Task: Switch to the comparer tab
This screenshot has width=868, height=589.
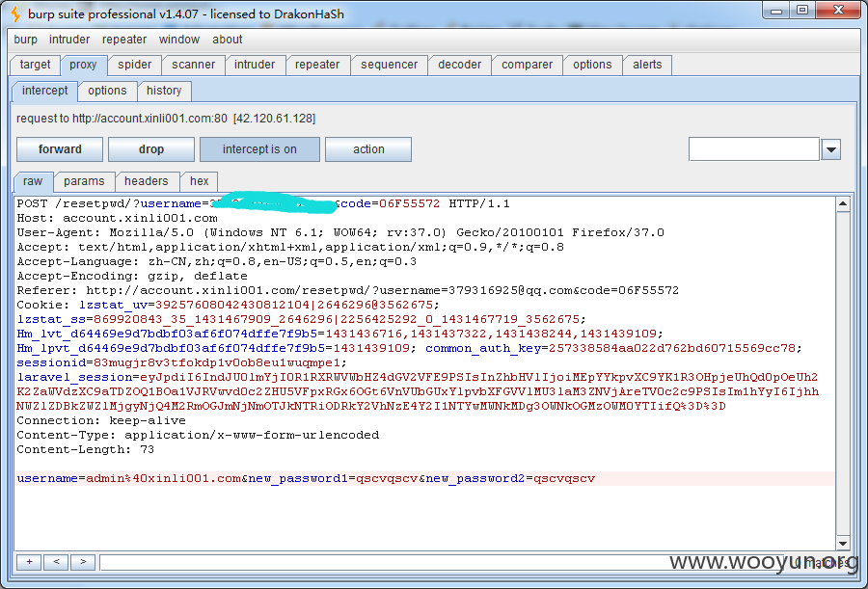Action: click(x=527, y=65)
